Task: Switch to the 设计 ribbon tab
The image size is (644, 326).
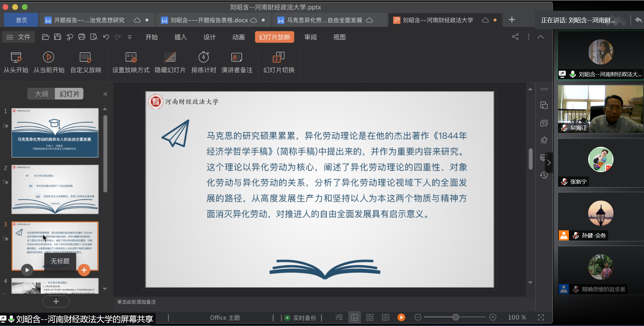Action: click(x=209, y=37)
